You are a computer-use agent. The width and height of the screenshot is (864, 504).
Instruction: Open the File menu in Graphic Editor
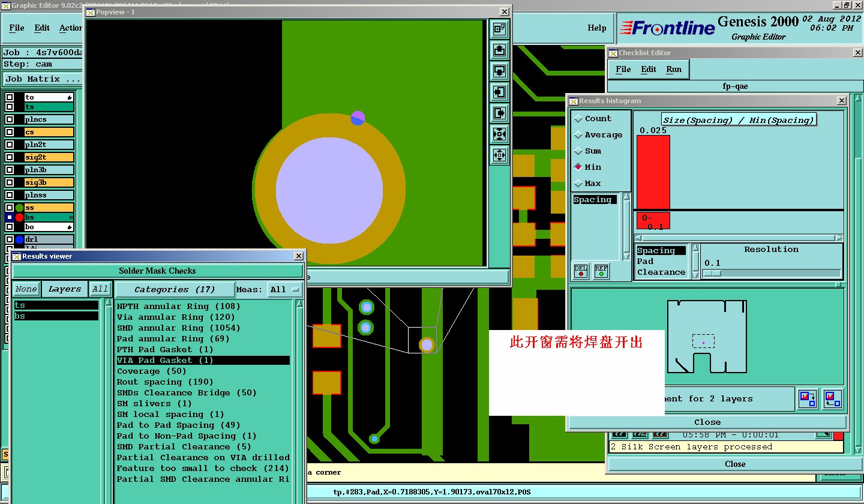pyautogui.click(x=17, y=28)
